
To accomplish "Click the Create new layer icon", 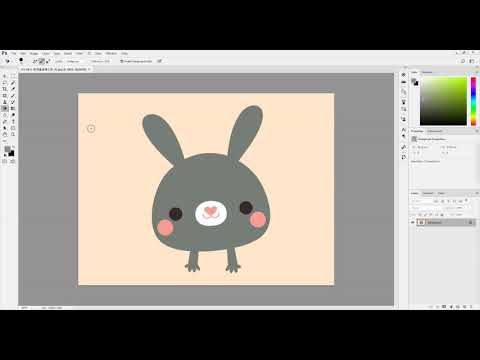I will 464,307.
